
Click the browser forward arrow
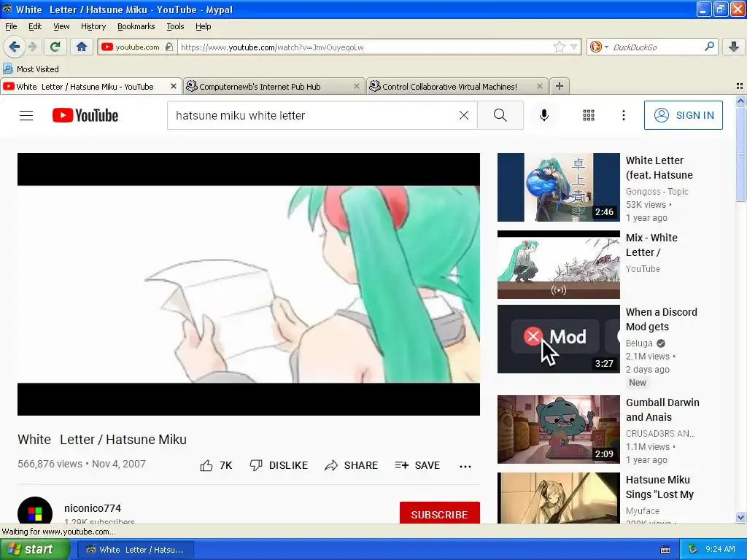point(33,47)
